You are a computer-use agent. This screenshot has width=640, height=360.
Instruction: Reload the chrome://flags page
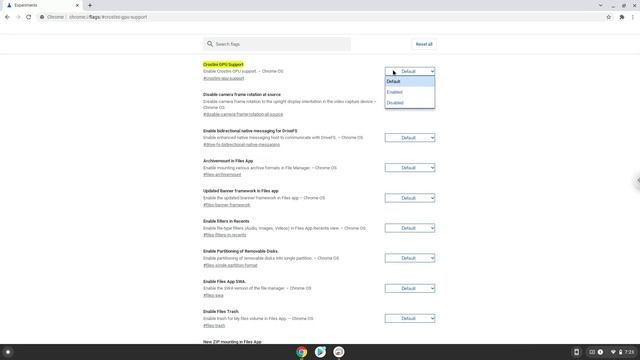pyautogui.click(x=29, y=17)
